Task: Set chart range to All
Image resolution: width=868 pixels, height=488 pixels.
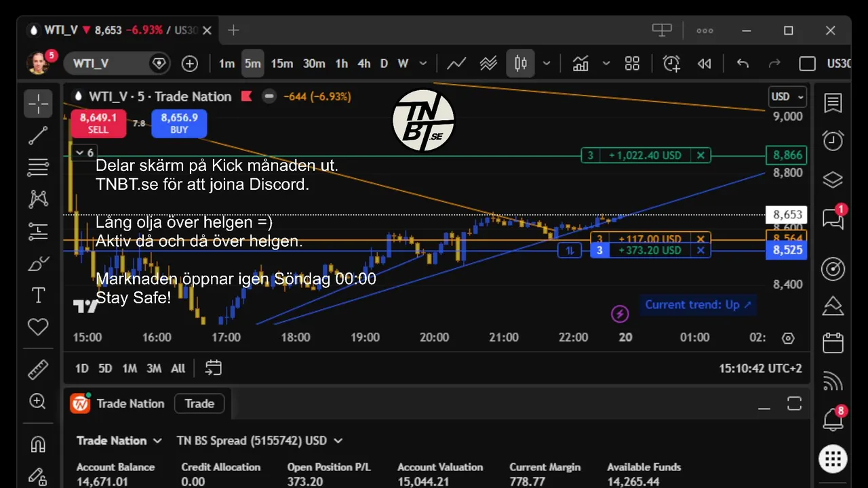Action: pos(178,369)
